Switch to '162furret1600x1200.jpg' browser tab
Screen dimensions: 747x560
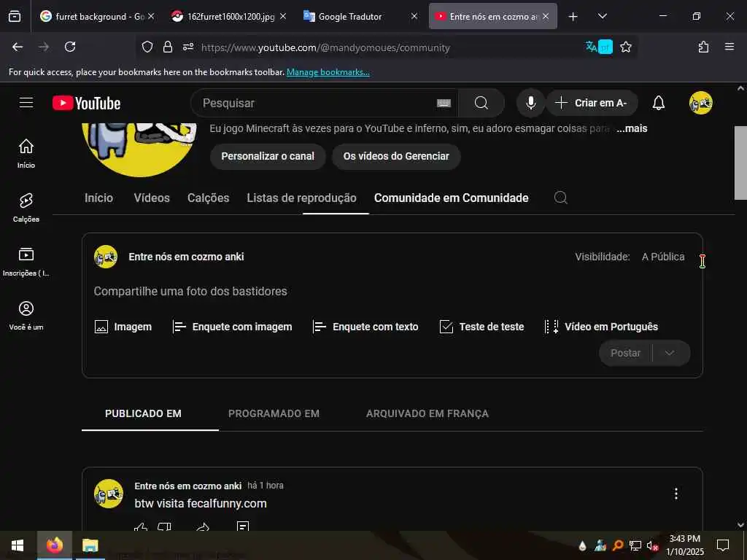pos(229,16)
